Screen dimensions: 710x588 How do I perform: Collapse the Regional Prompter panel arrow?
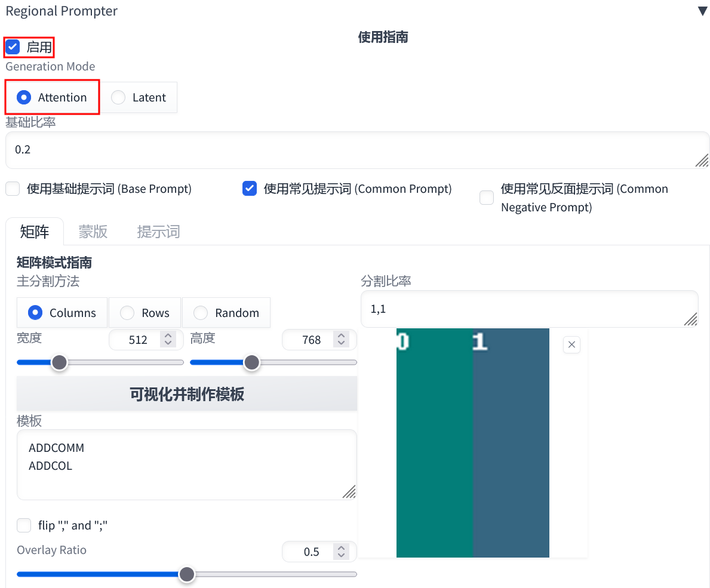tap(702, 11)
